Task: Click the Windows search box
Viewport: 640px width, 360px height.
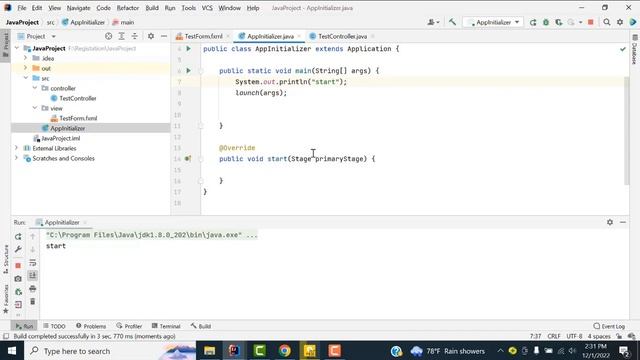Action: [110, 351]
